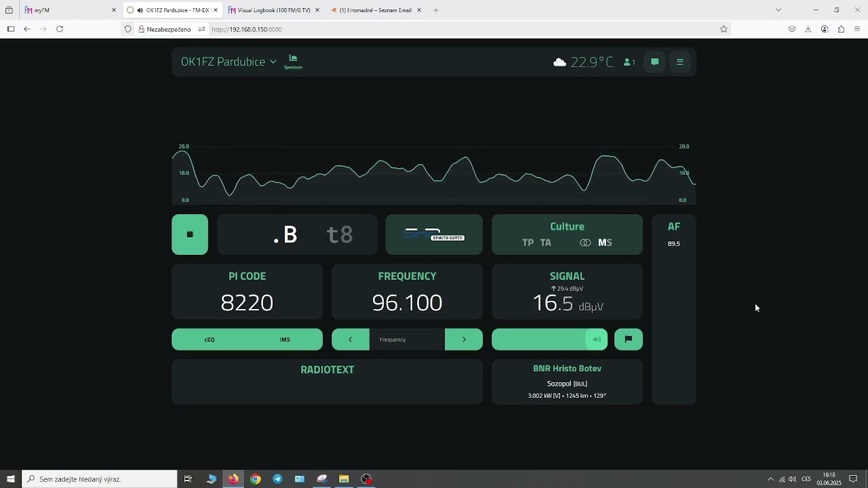
Task: Click the BNR Hristo Botev station name
Action: pyautogui.click(x=567, y=369)
